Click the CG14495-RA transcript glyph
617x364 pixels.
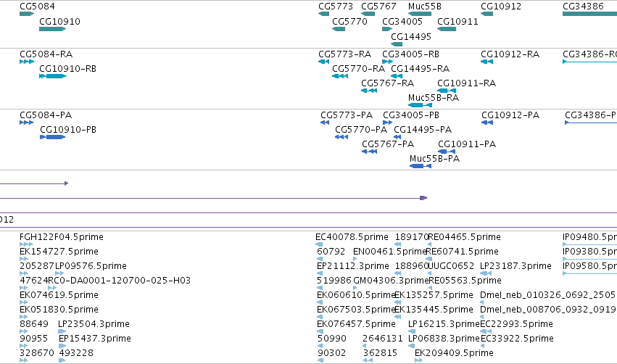pyautogui.click(x=397, y=76)
